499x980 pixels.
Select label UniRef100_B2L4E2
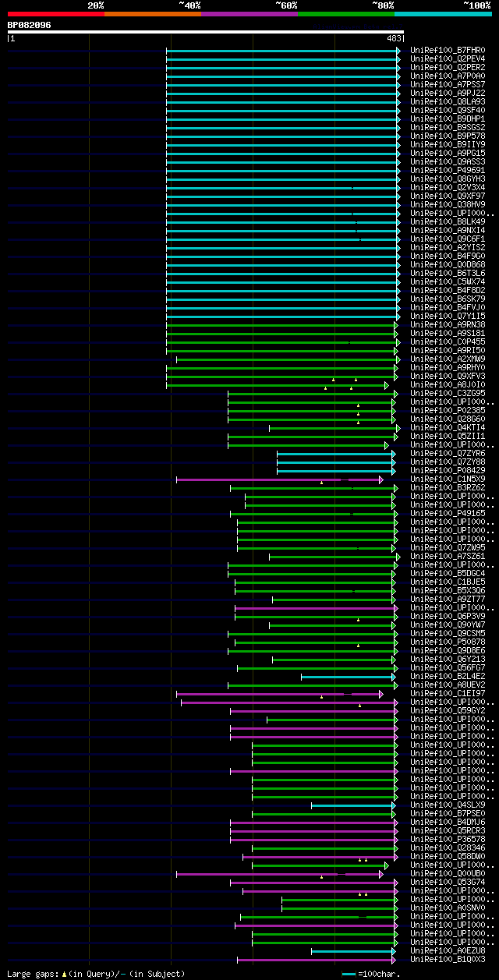(448, 676)
